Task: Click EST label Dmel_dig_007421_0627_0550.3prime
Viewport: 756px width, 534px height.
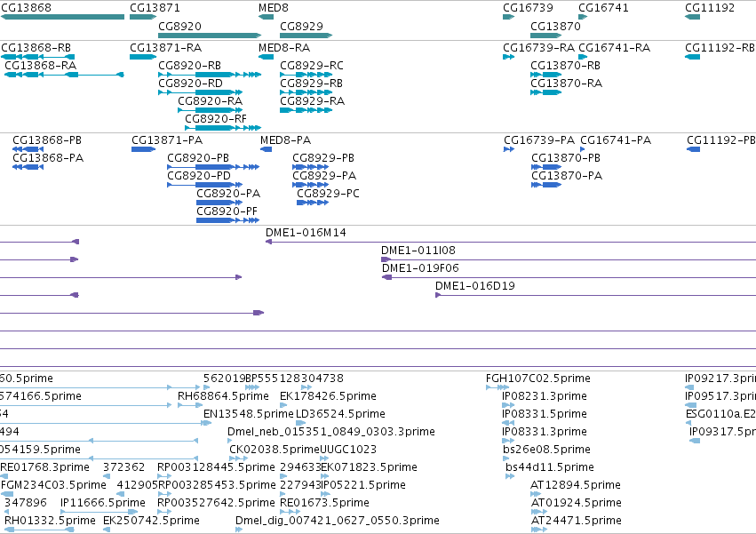Action: (x=338, y=521)
